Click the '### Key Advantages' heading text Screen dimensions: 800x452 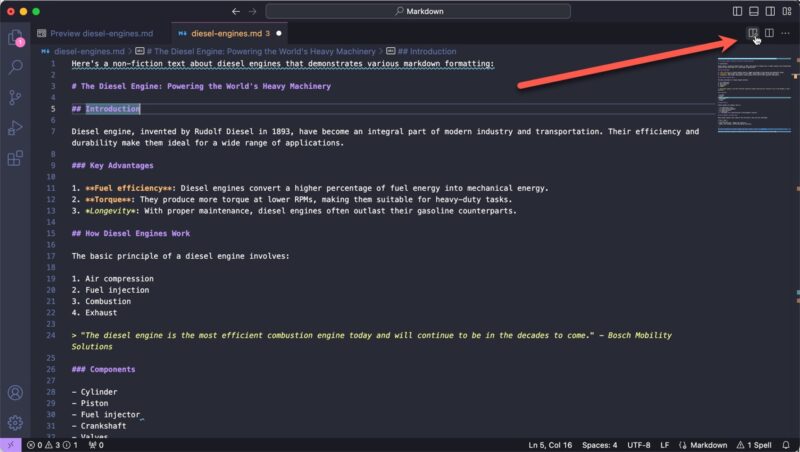click(x=112, y=165)
